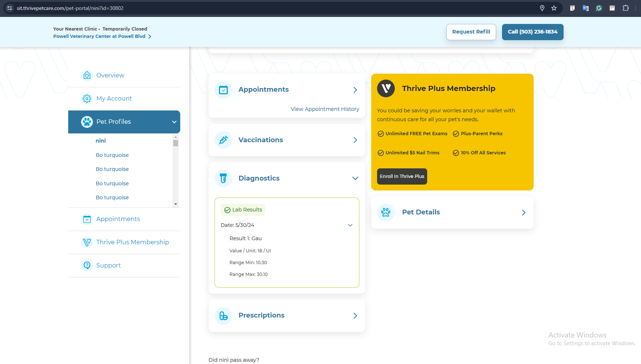
Task: Click the pet list scroll up arrow
Action: click(x=175, y=137)
